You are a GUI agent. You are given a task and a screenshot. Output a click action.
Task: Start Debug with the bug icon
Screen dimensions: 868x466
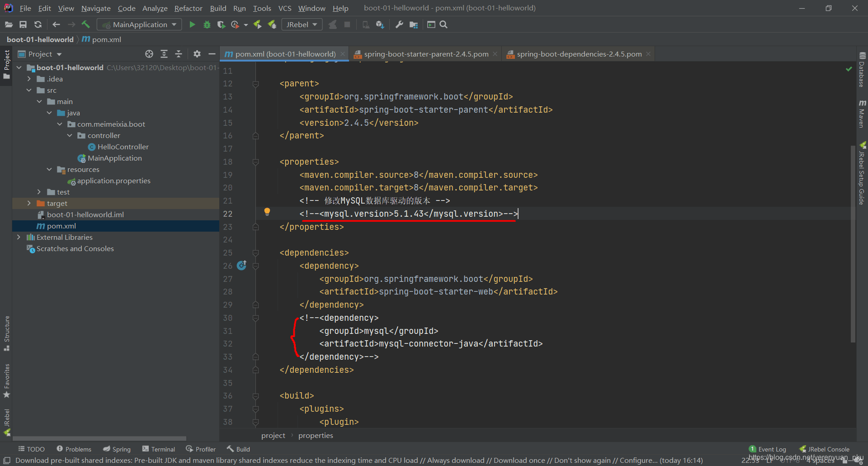pos(207,24)
